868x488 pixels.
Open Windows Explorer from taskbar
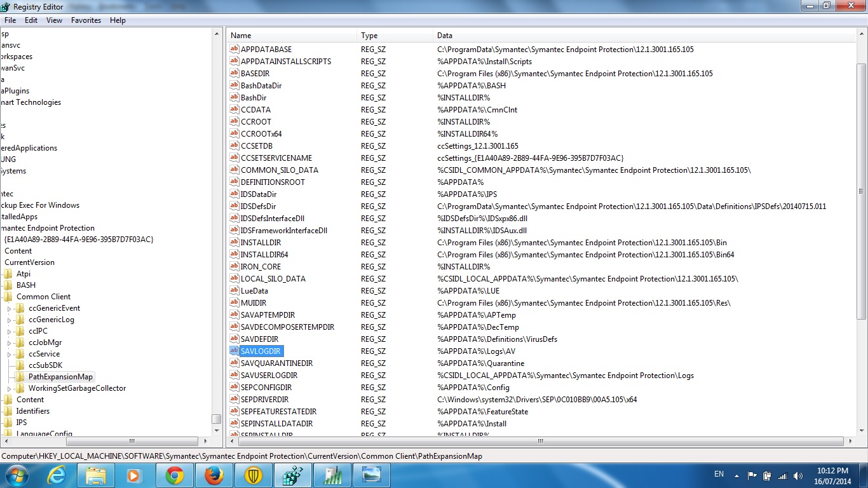click(x=95, y=475)
